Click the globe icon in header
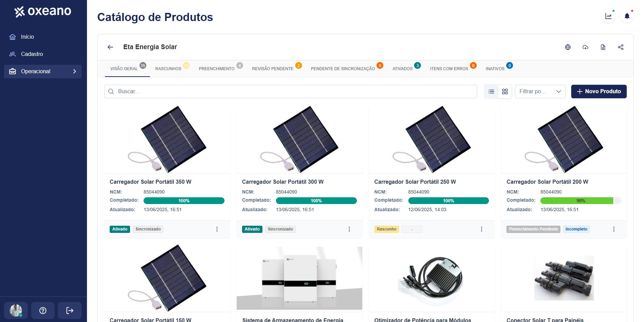 pyautogui.click(x=568, y=47)
